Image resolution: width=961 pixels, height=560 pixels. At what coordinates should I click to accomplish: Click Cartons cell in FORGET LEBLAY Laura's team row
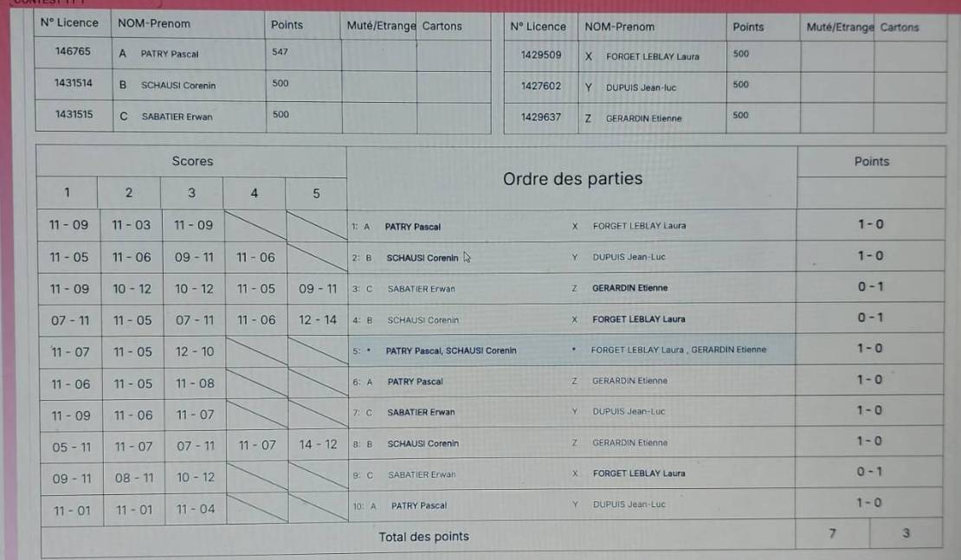click(909, 56)
